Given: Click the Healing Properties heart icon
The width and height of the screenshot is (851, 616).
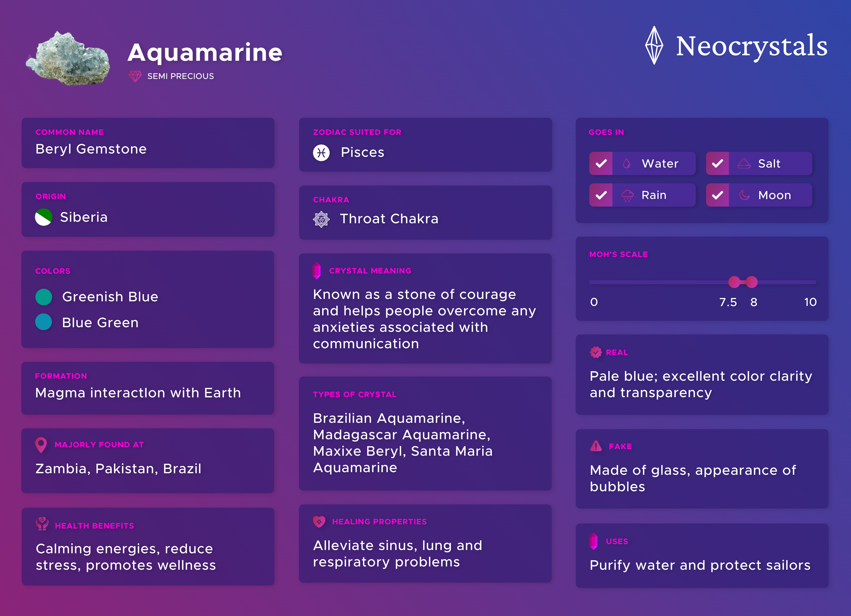Looking at the screenshot, I should [x=319, y=521].
